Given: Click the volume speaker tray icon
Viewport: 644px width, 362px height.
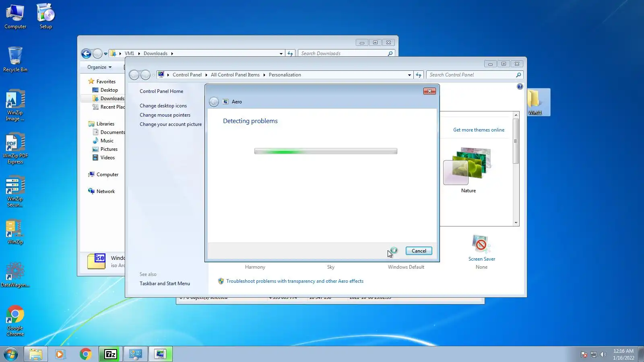Looking at the screenshot, I should pyautogui.click(x=603, y=354).
